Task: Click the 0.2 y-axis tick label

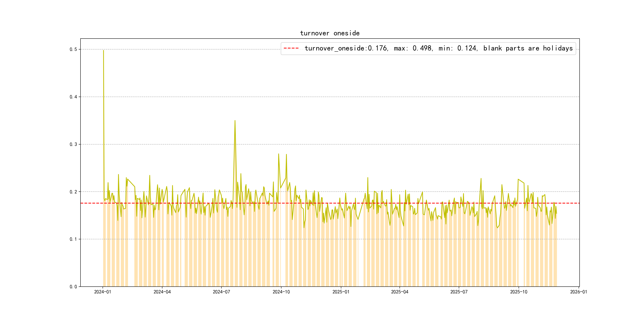Action: coord(73,192)
